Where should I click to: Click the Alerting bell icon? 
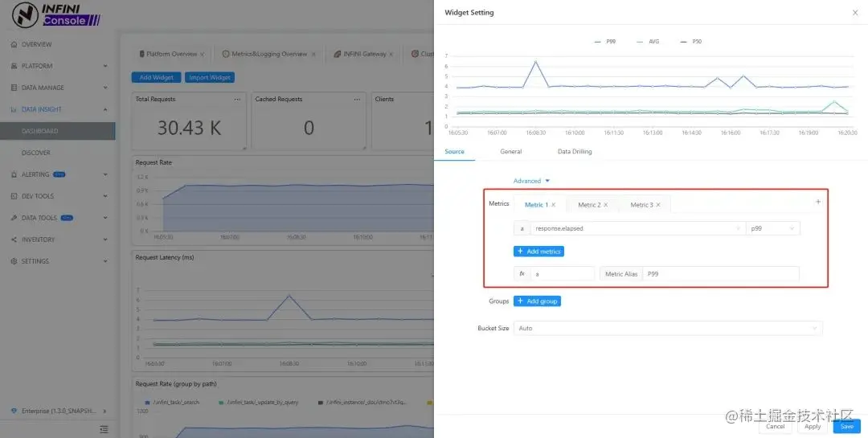coord(14,174)
